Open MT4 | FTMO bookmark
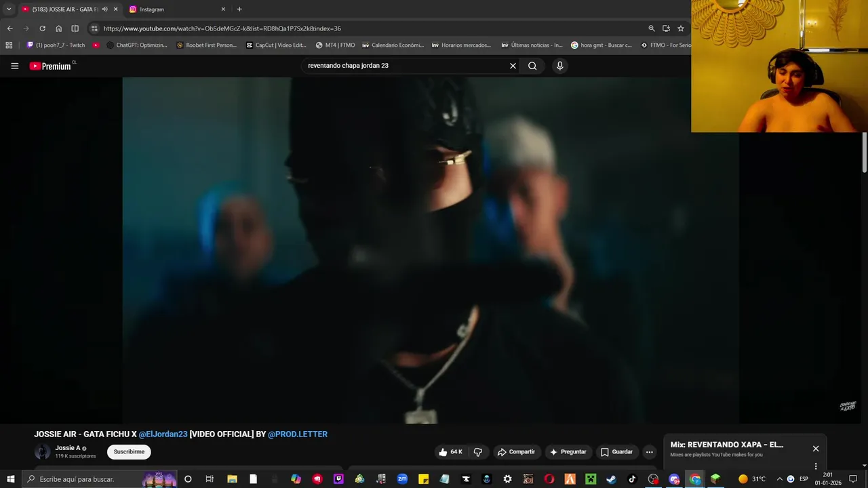 coord(335,45)
